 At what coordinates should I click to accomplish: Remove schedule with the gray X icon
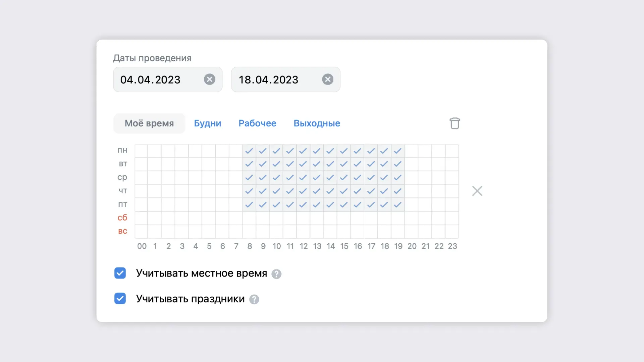point(477,191)
